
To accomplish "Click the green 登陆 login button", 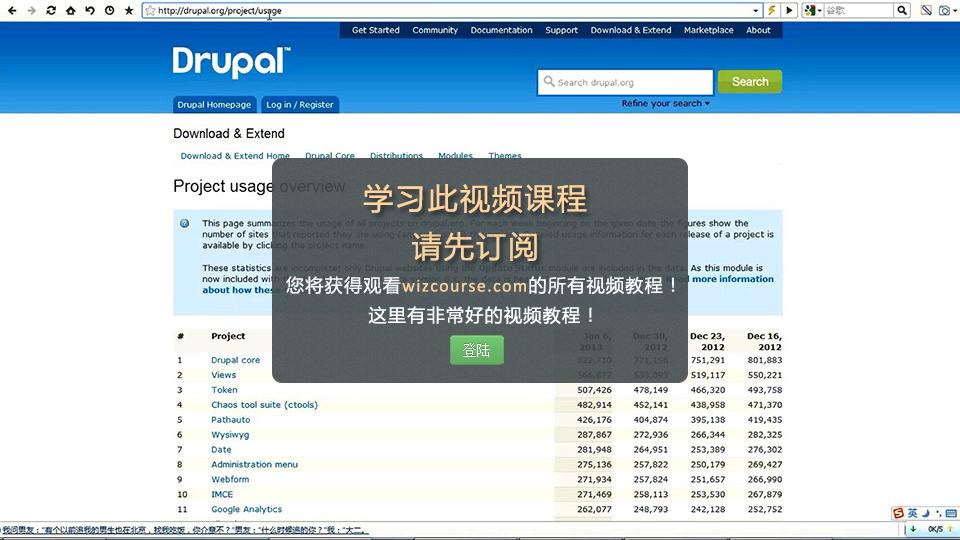I will coord(477,350).
